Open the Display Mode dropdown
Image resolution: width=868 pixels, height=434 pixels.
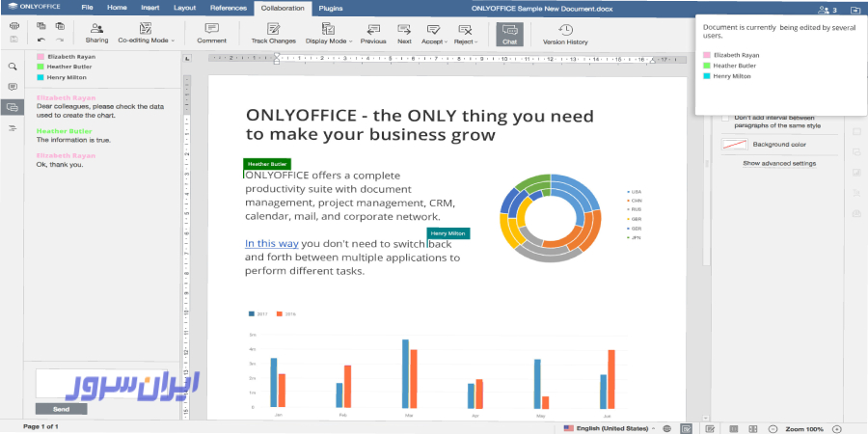[329, 33]
